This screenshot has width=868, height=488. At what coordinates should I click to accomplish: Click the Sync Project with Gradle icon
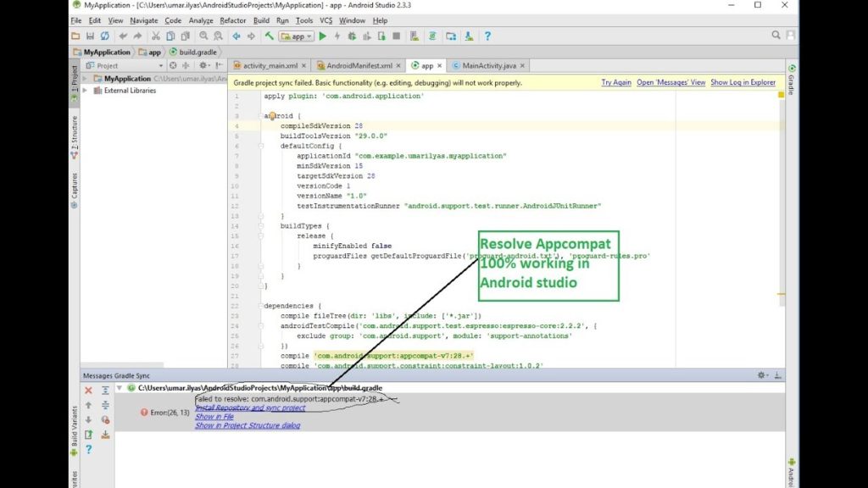432,36
